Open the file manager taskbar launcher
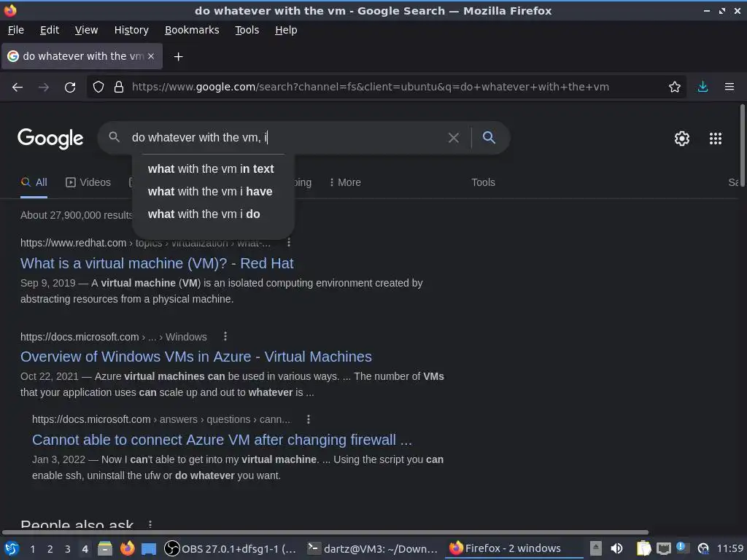Screen dimensions: 747x560 click(105, 548)
